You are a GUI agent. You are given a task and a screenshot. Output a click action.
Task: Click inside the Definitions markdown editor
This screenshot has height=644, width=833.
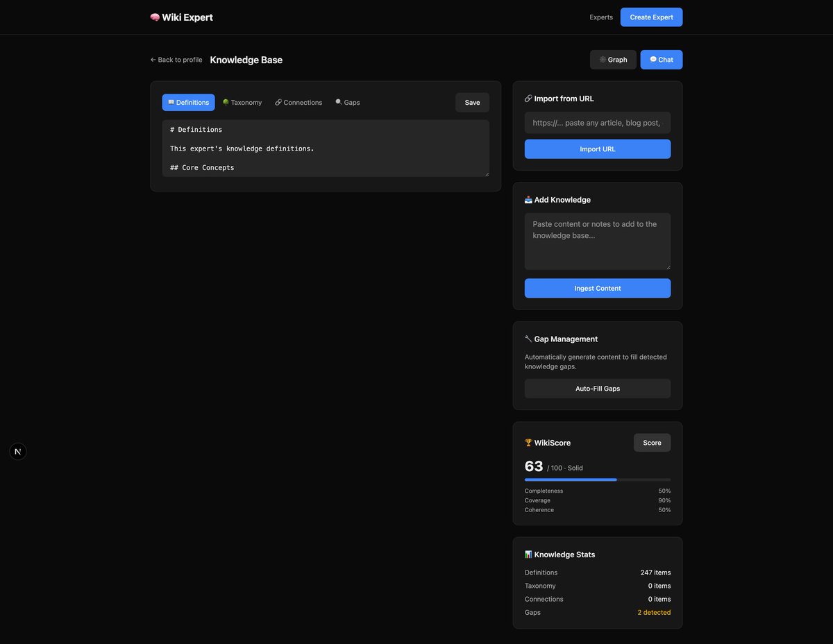click(x=326, y=149)
